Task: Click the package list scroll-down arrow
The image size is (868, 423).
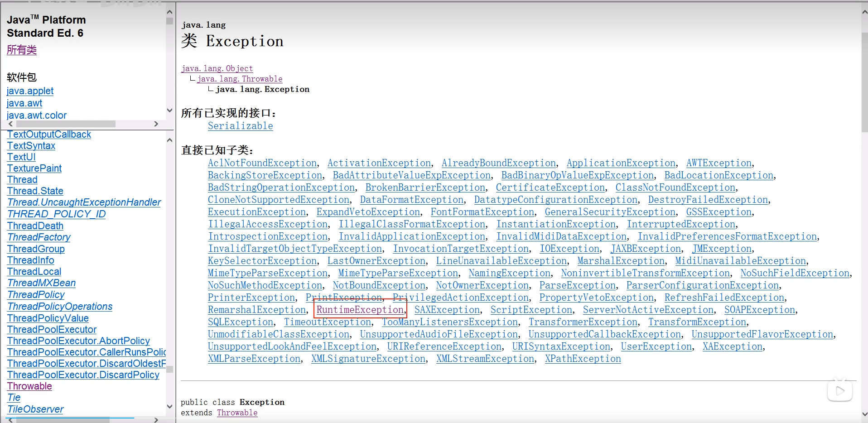Action: coord(169,110)
